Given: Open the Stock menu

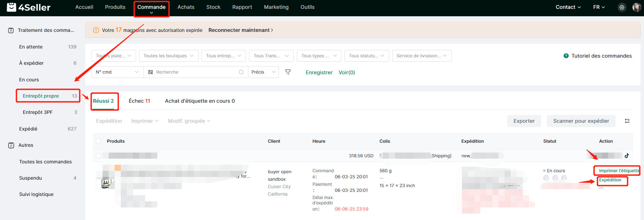Looking at the screenshot, I should click(x=213, y=7).
